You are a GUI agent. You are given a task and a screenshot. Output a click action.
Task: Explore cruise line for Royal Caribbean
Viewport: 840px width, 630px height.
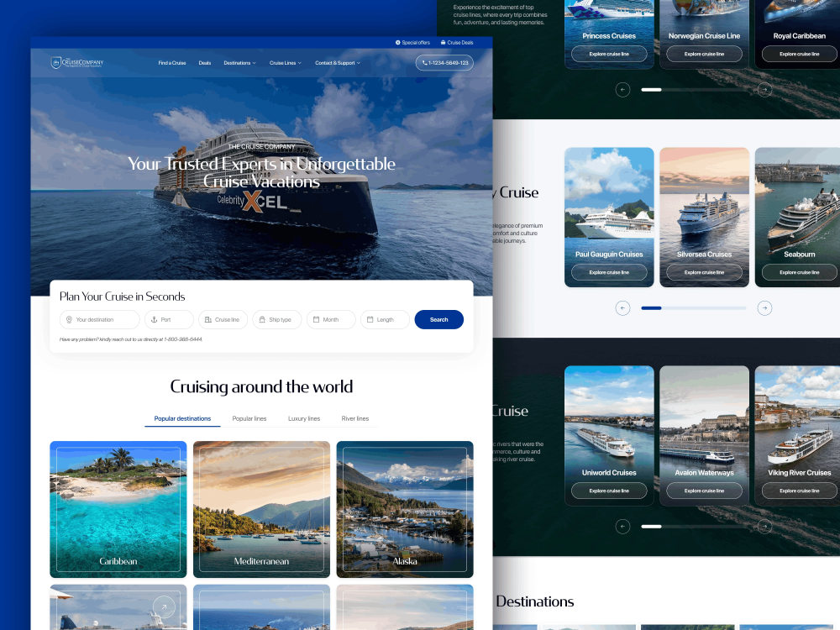800,54
